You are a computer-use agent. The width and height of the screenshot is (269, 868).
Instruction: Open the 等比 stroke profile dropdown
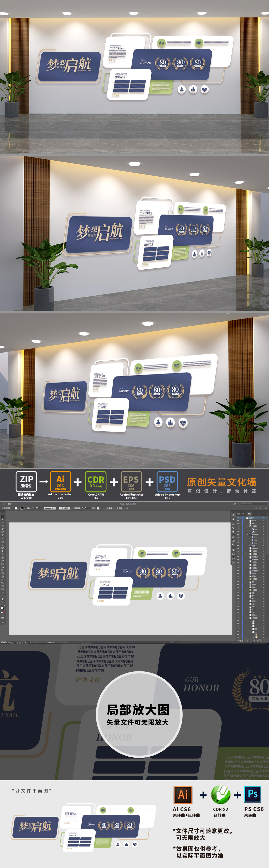57,508
